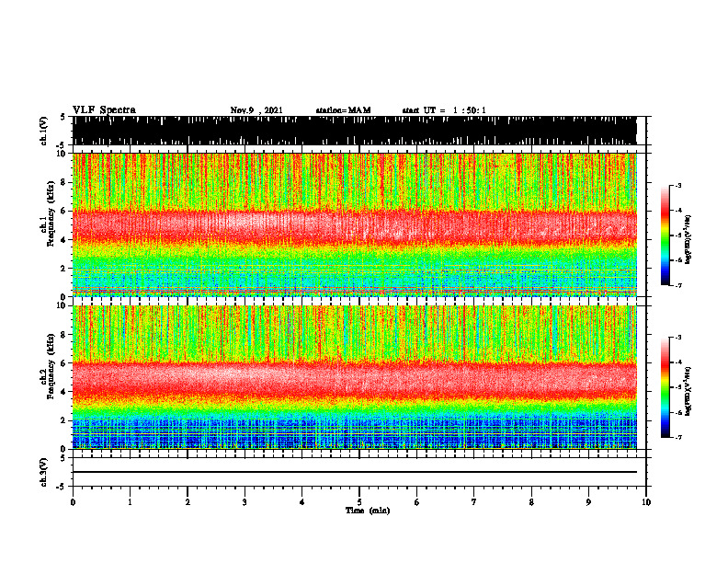Click the time axis tick label "4"

[x=301, y=502]
